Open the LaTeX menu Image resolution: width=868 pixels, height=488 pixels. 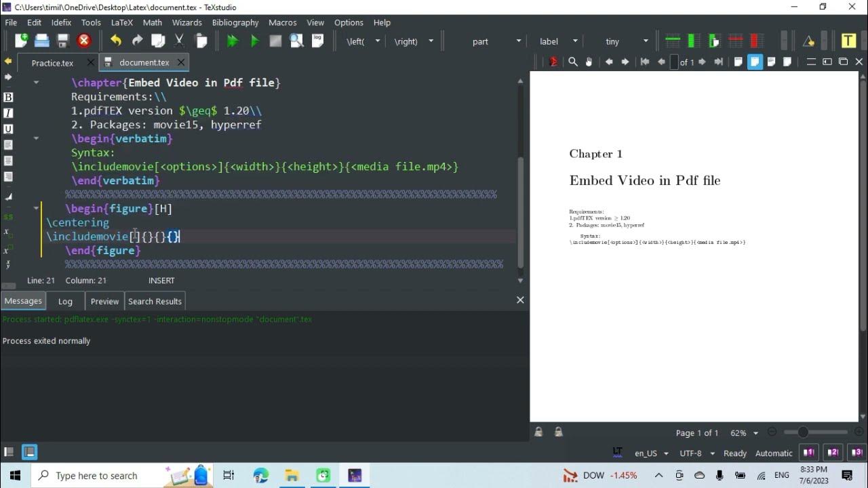tap(122, 22)
